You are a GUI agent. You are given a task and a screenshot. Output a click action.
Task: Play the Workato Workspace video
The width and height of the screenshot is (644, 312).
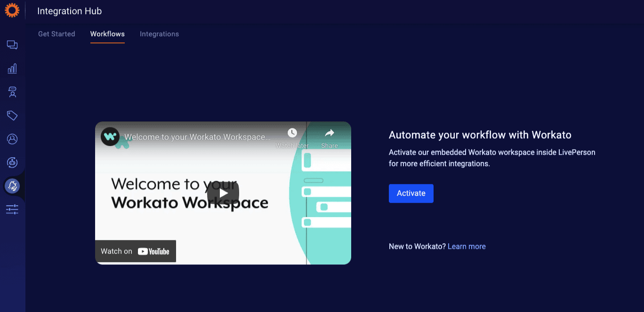tap(223, 193)
